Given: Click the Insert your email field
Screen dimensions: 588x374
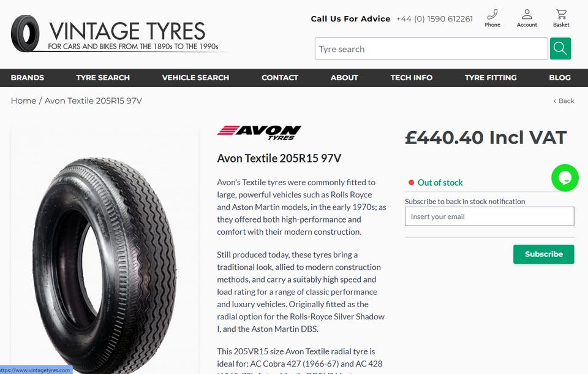Looking at the screenshot, I should click(x=489, y=216).
